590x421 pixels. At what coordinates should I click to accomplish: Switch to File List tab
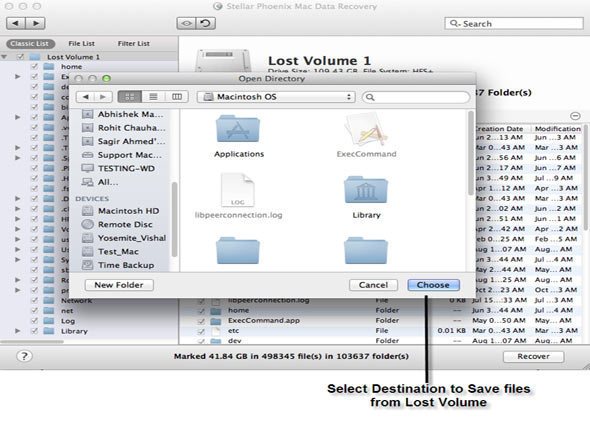pyautogui.click(x=82, y=44)
